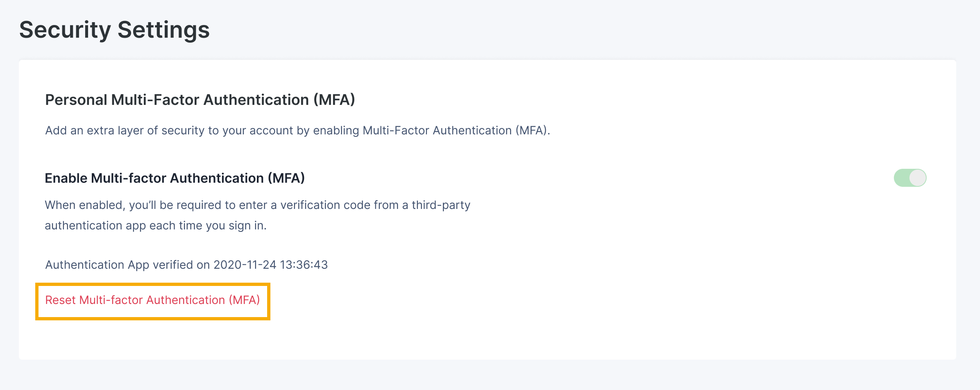Click the word 'Reset' in the red link
Viewport: 980px width, 390px height.
(60, 300)
